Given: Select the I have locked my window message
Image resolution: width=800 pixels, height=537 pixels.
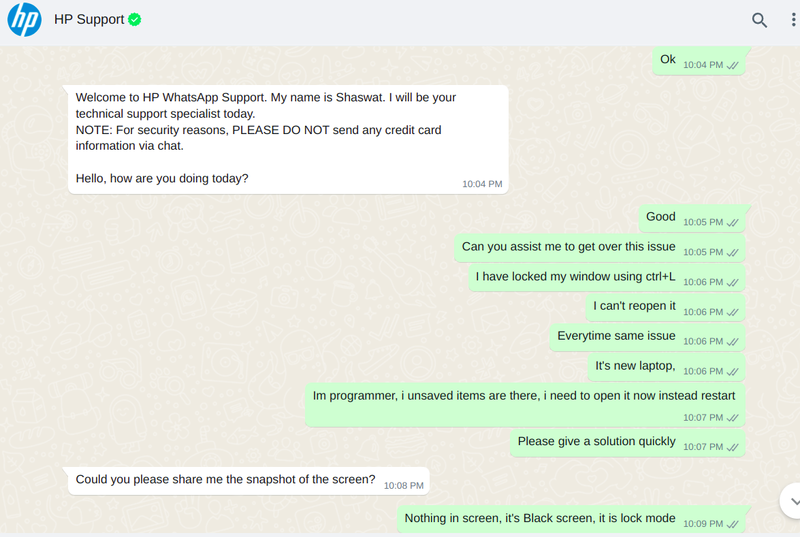Looking at the screenshot, I should pyautogui.click(x=607, y=278).
